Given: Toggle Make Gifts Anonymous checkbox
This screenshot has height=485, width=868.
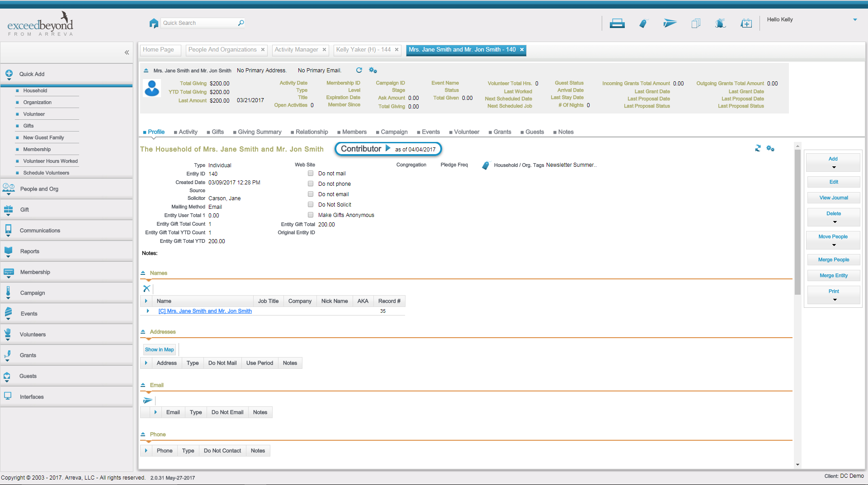Looking at the screenshot, I should point(311,215).
